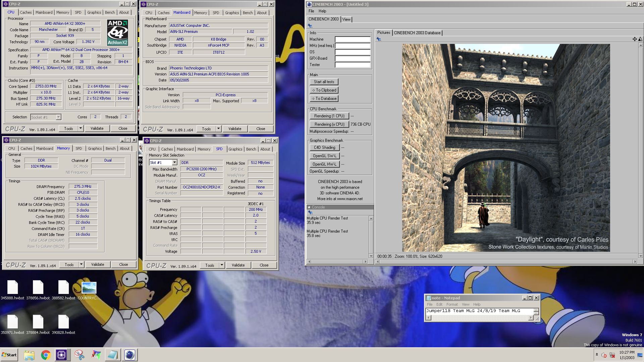
Task: Run the C4D Shading benchmark
Action: (325, 147)
